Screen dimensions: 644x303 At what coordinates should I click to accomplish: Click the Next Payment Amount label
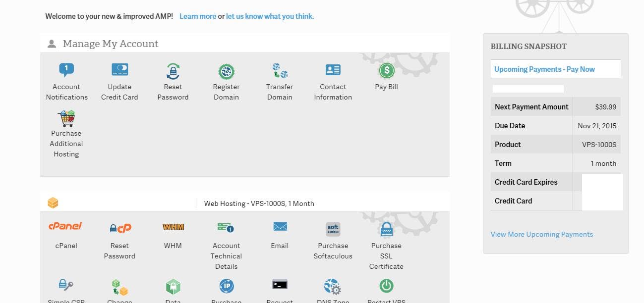point(531,107)
